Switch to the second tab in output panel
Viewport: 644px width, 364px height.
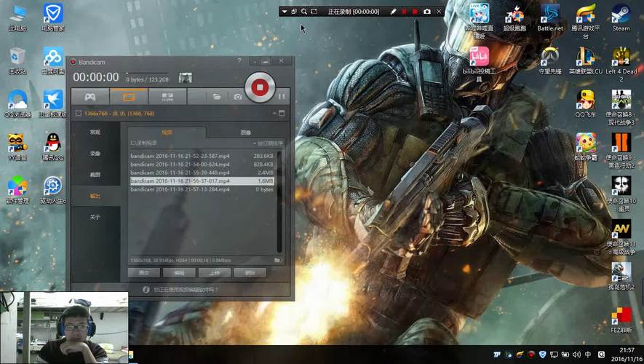click(x=246, y=132)
